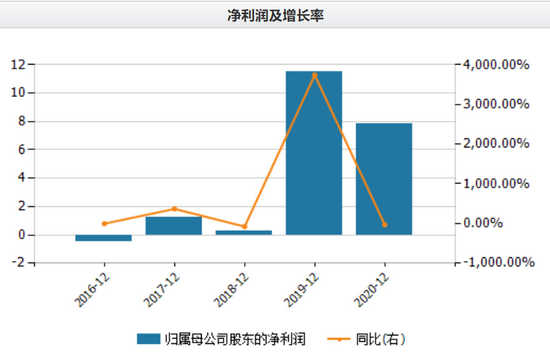Click the 2019-12 peak growth rate point

tap(315, 75)
